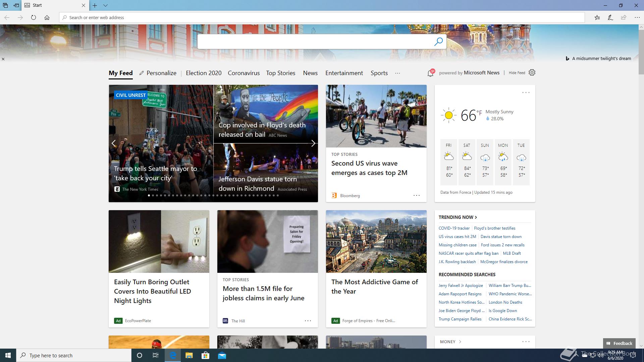Open Microsoft Store from taskbar
This screenshot has height=362, width=644.
[205, 355]
